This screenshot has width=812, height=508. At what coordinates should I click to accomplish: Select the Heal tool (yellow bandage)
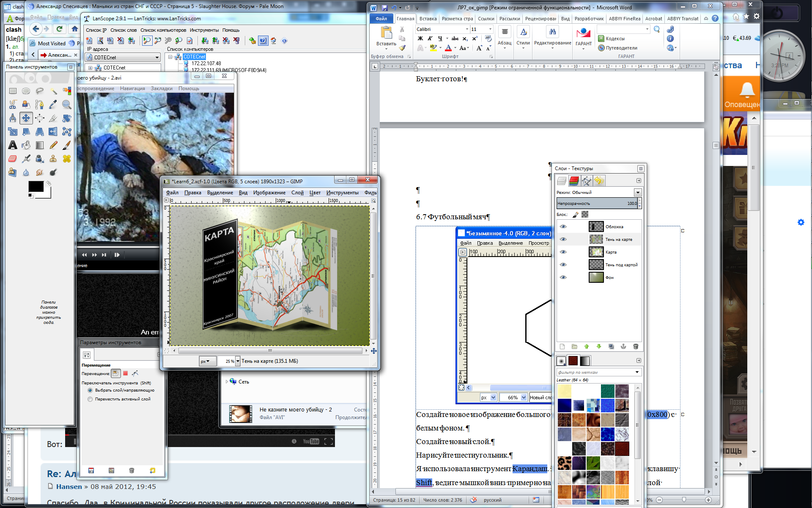67,159
